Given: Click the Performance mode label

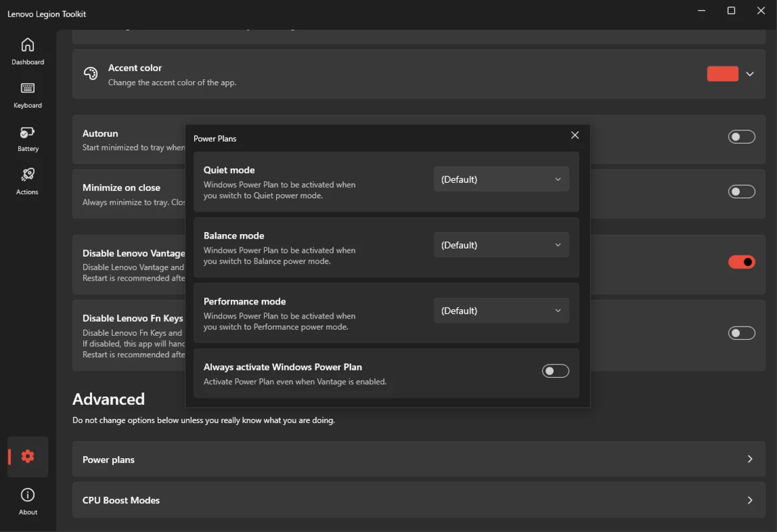Looking at the screenshot, I should pyautogui.click(x=245, y=301).
